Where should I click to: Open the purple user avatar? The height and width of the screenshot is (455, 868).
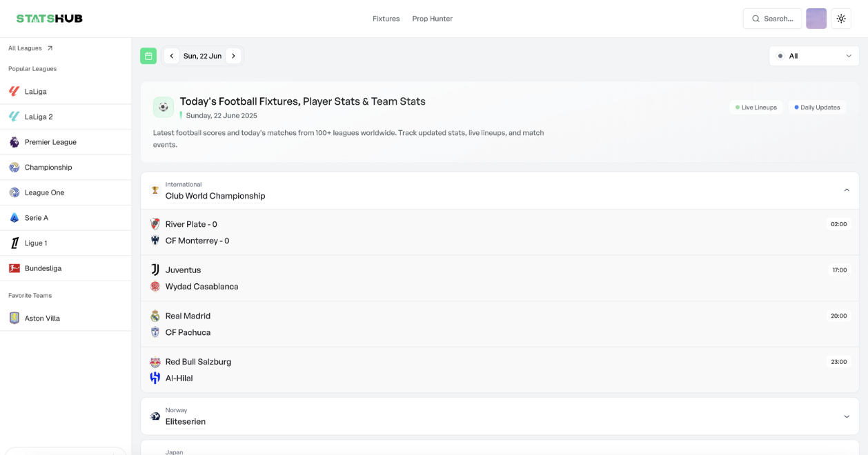coord(816,19)
